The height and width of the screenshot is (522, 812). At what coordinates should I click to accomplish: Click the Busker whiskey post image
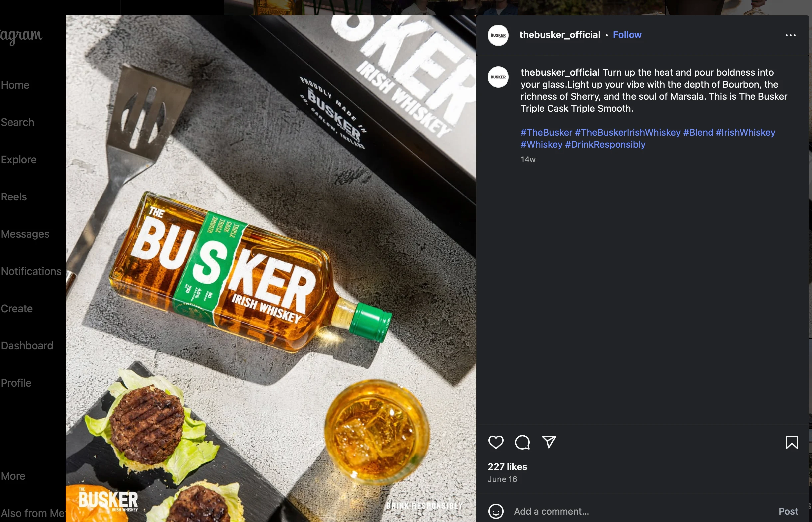click(x=271, y=268)
